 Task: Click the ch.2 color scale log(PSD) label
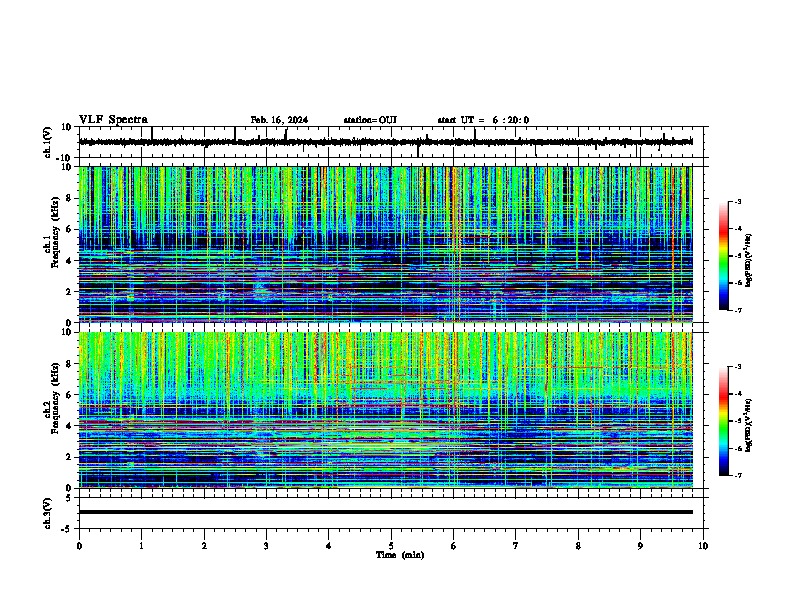[749, 425]
